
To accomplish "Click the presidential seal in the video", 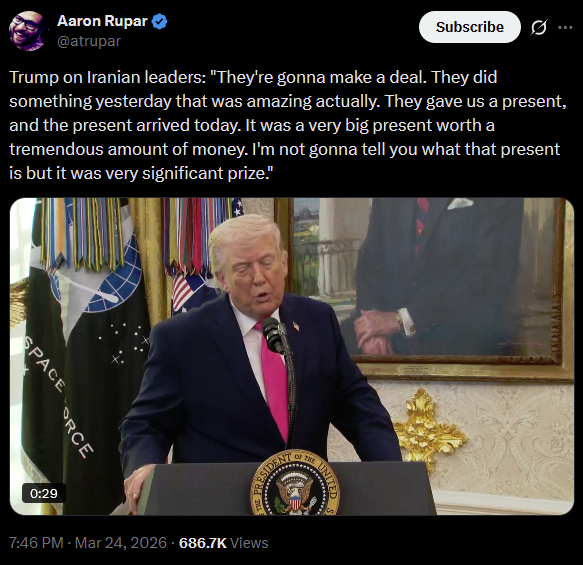I will click(295, 483).
